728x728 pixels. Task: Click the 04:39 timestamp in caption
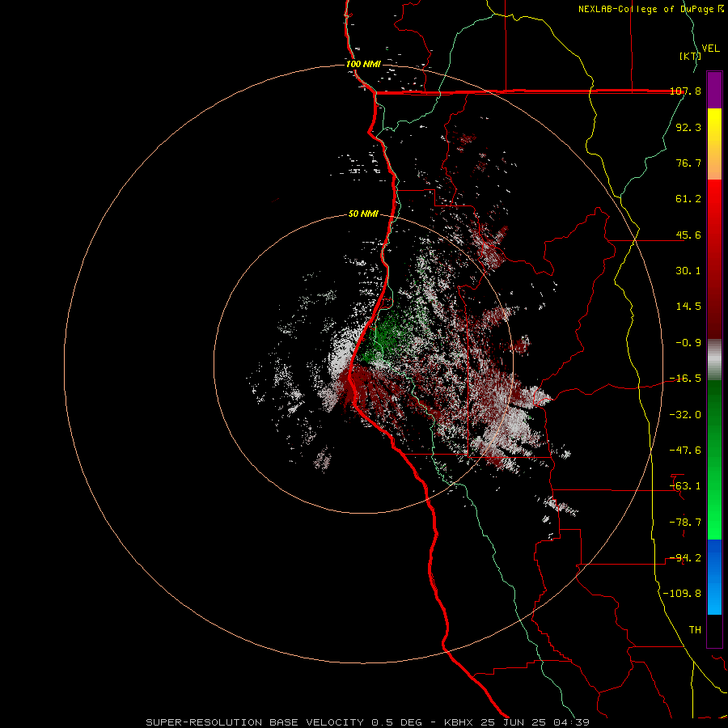[574, 722]
